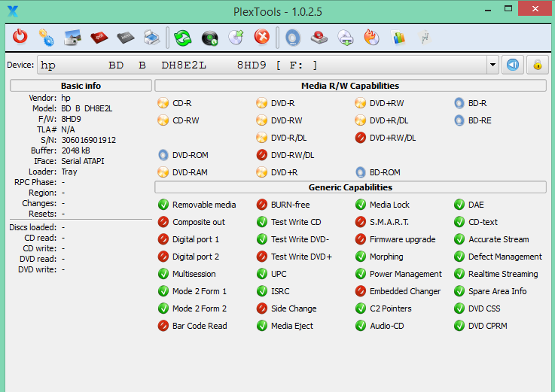Click the DVD-RAM capability label
The height and width of the screenshot is (392, 555).
(190, 172)
